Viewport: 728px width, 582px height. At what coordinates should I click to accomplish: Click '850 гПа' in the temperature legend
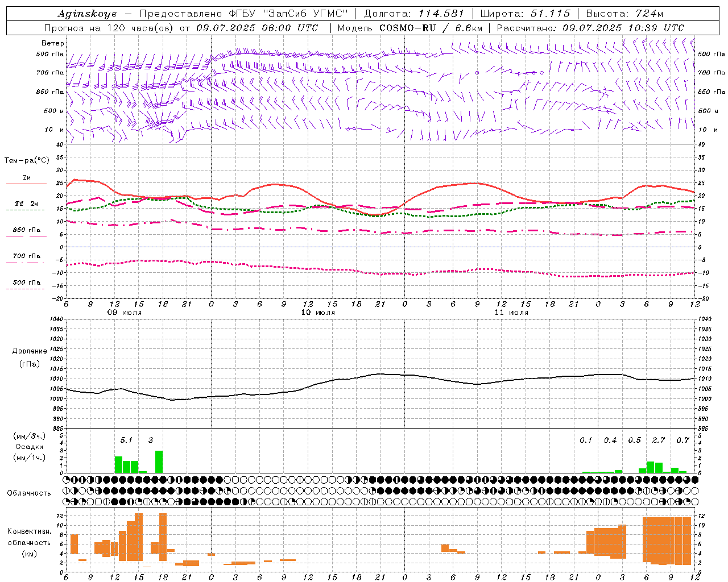click(27, 230)
